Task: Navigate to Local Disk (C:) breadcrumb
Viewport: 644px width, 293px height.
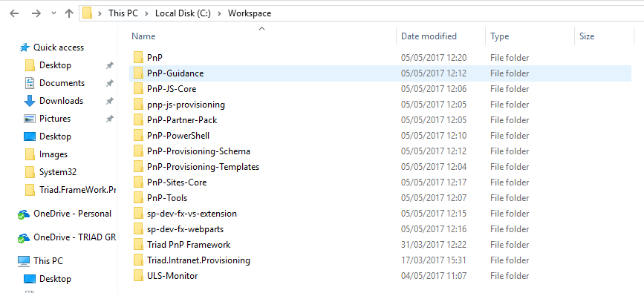Action: [x=183, y=13]
